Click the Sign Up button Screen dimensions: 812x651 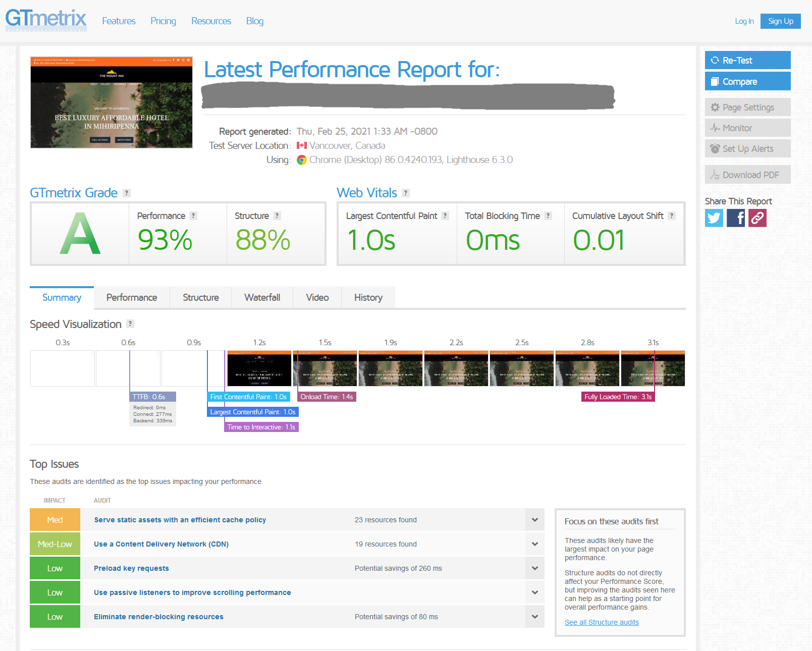780,21
